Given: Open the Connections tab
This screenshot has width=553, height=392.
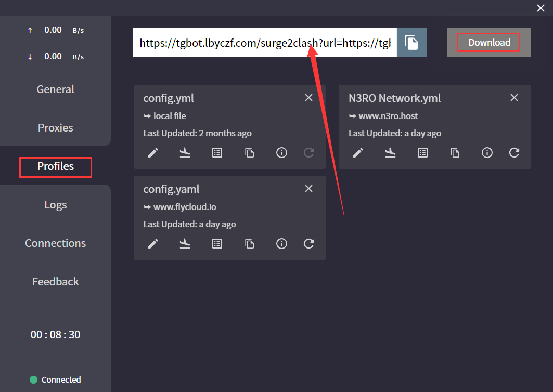Looking at the screenshot, I should tap(55, 243).
